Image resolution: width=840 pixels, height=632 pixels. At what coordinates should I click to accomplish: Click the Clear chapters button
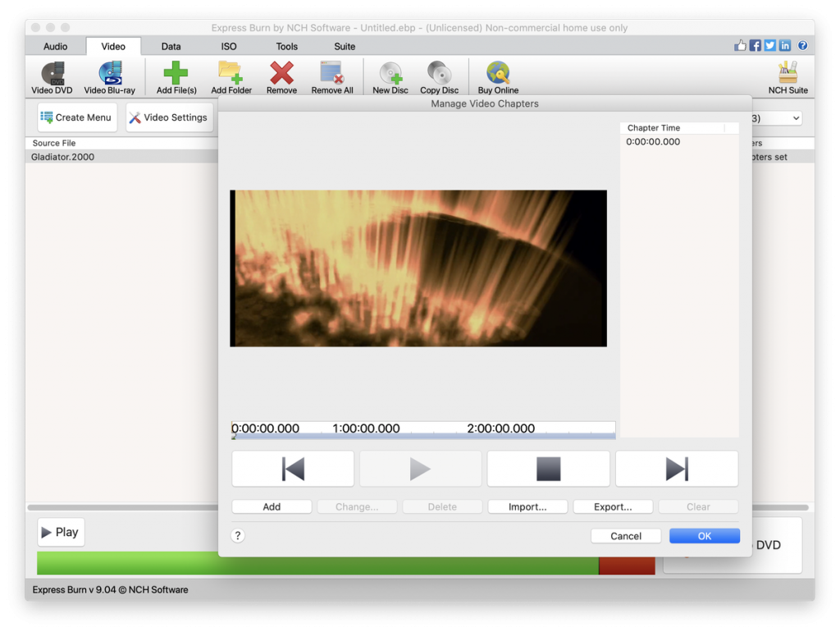coord(699,506)
